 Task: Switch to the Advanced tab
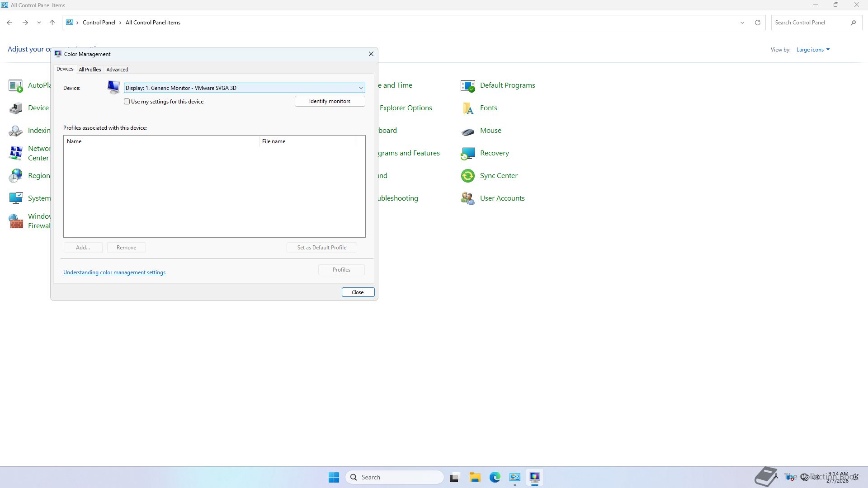117,70
